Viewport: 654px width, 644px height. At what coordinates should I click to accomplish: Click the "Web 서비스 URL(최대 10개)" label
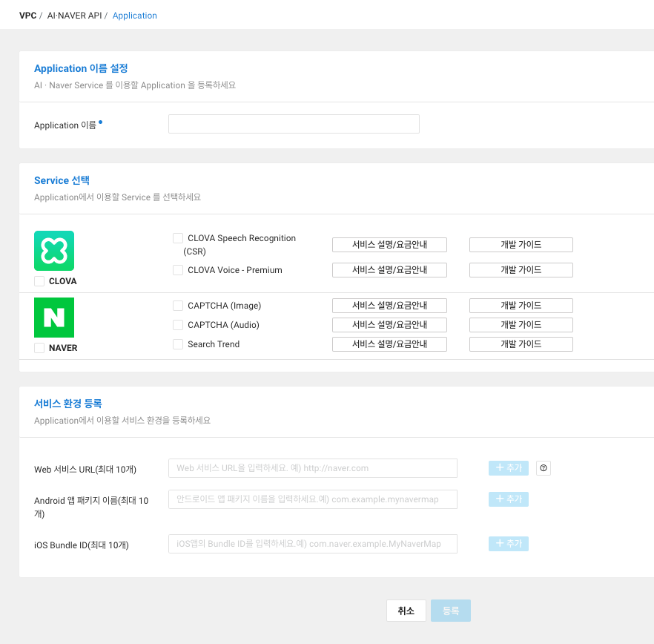[x=85, y=470]
